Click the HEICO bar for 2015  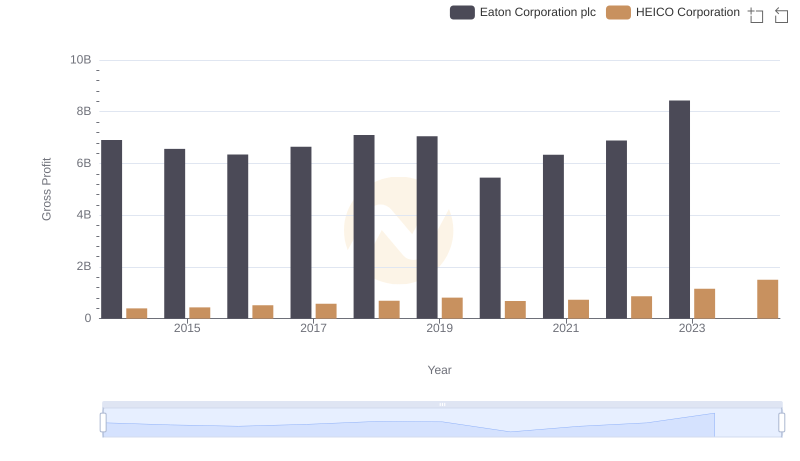[199, 313]
